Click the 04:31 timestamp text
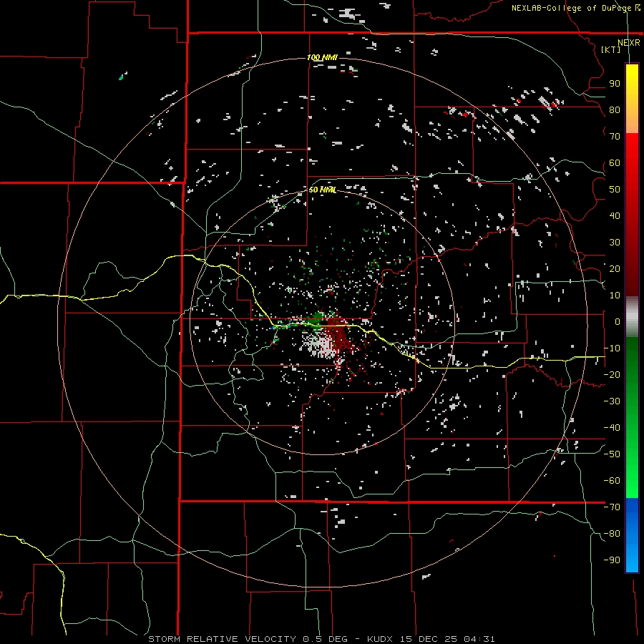 point(479,639)
